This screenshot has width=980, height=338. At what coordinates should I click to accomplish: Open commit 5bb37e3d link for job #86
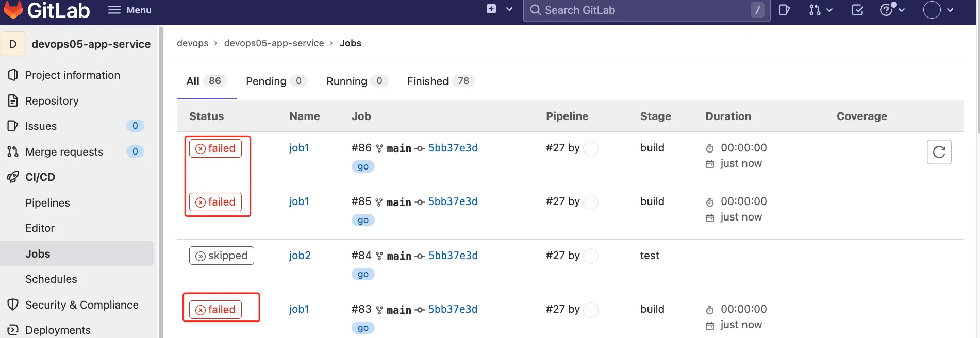pyautogui.click(x=453, y=148)
